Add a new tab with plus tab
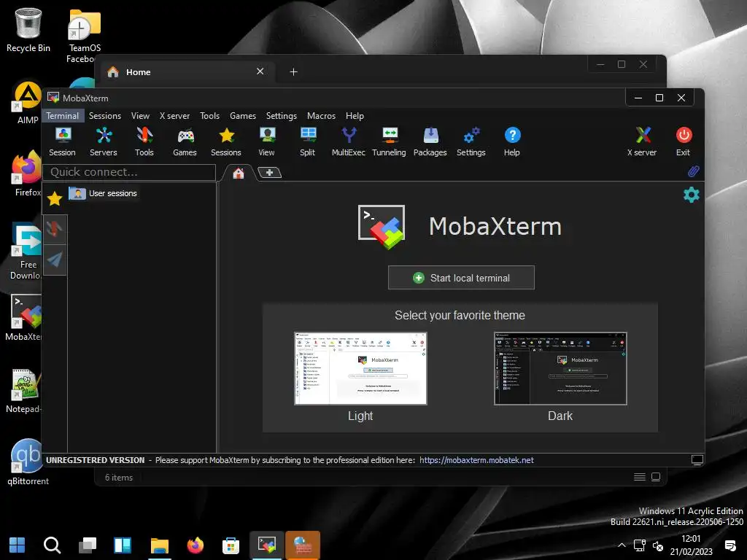The width and height of the screenshot is (747, 560). (x=270, y=172)
